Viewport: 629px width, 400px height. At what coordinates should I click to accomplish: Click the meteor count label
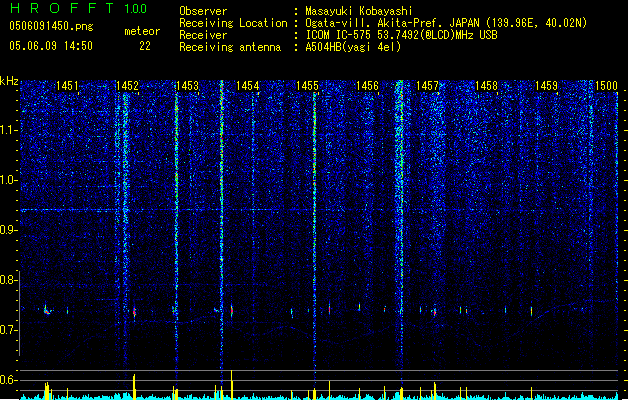click(x=142, y=31)
